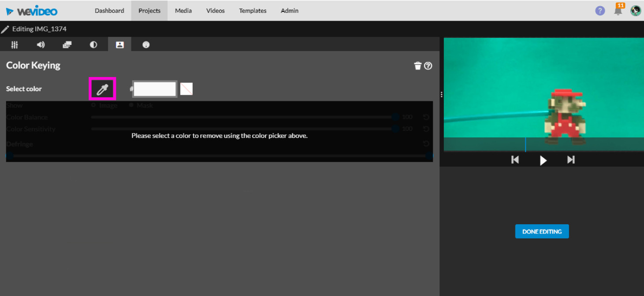Open the Dashboard menu item
Image resolution: width=644 pixels, height=296 pixels.
pos(109,11)
